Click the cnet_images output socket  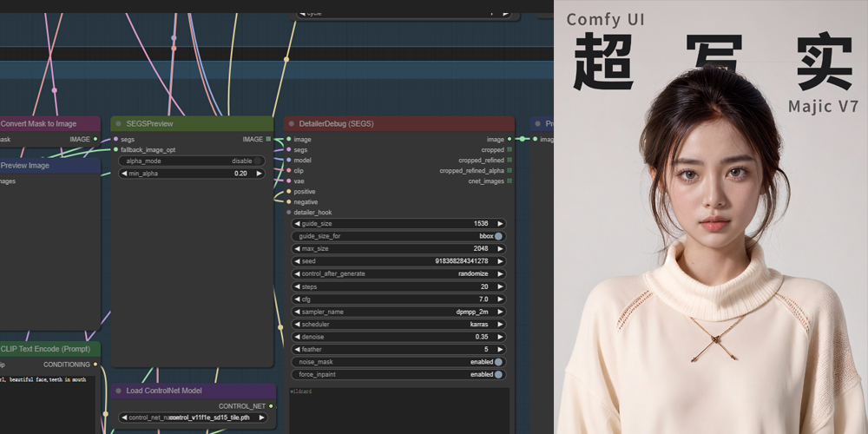(510, 181)
